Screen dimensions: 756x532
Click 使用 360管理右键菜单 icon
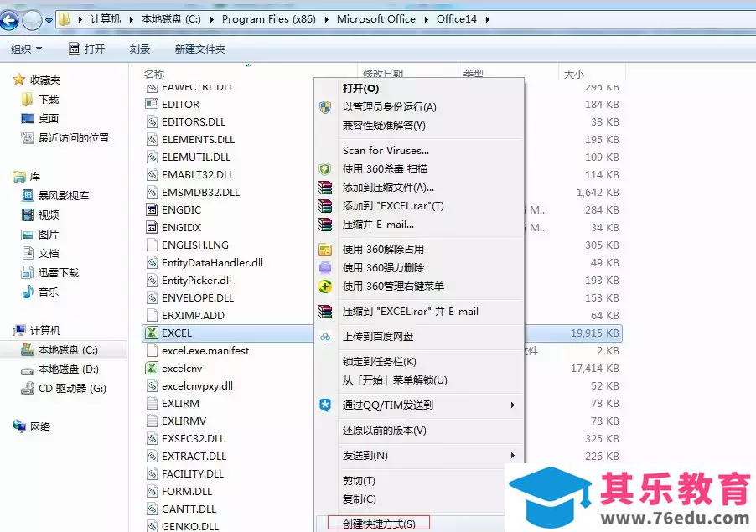(325, 287)
